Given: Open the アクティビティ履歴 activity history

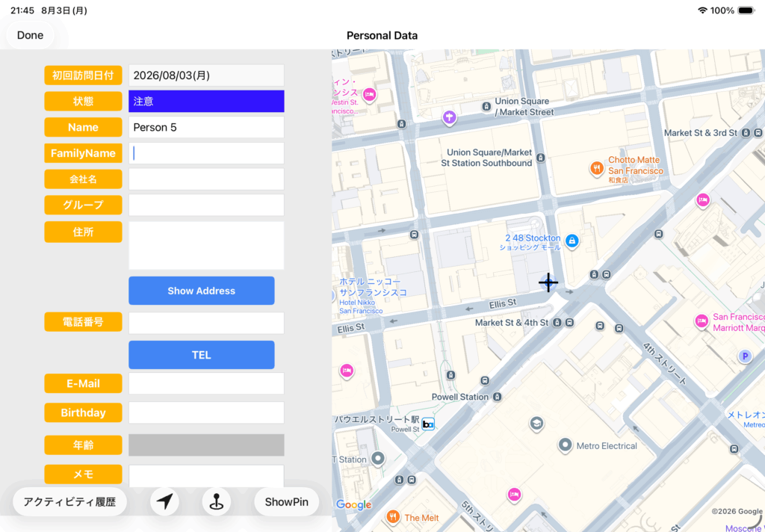Looking at the screenshot, I should tap(69, 502).
